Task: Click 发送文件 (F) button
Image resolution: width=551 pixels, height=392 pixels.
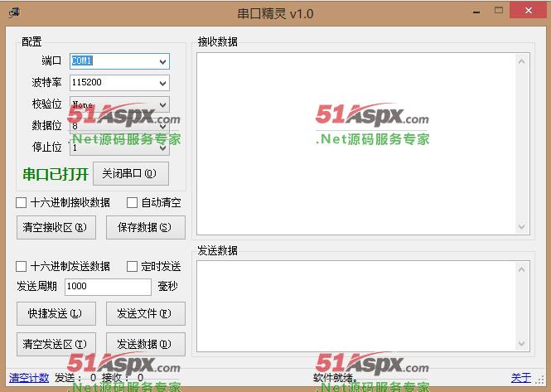Action: 146,313
